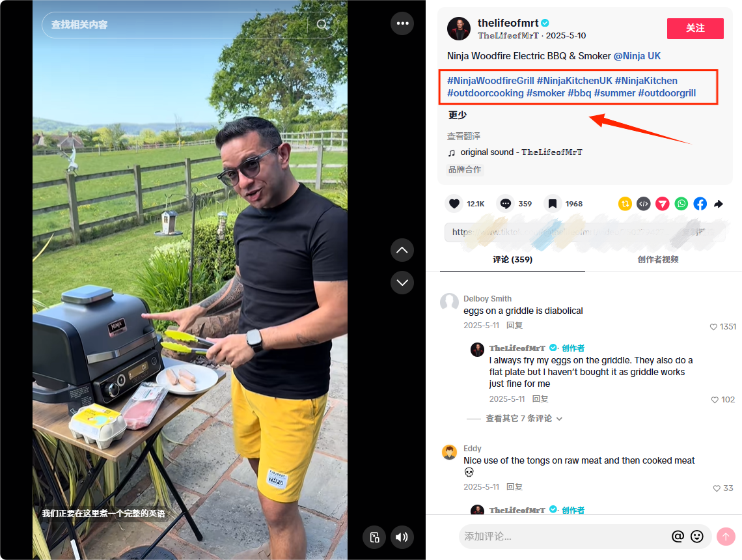Image resolution: width=742 pixels, height=560 pixels.
Task: Like Delboy Smith's comment
Action: point(713,327)
